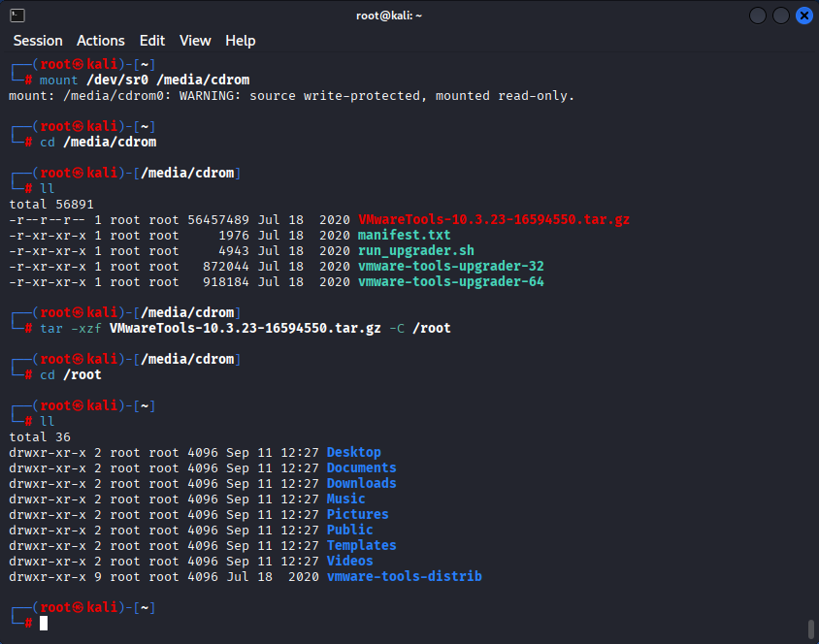Click the Desktop directory name
Viewport: 819px width, 644px height.
[x=353, y=453]
